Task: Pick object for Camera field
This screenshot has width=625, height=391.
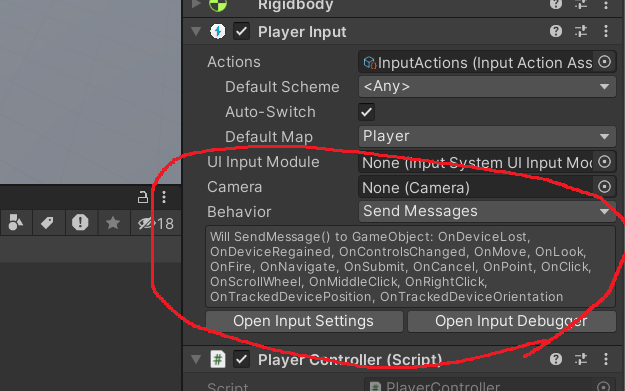Action: [604, 187]
